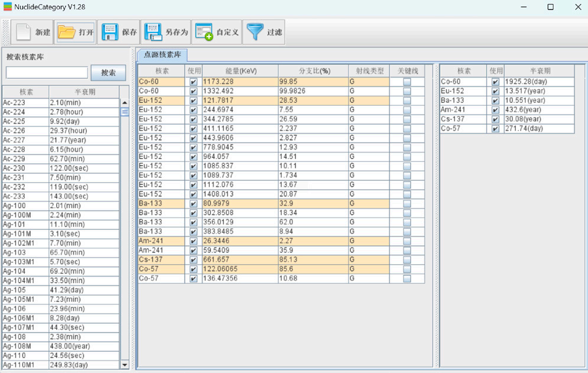Screen dimensions: 588x373
Task: Select Ac-223 in the nuclide list
Action: pos(25,102)
